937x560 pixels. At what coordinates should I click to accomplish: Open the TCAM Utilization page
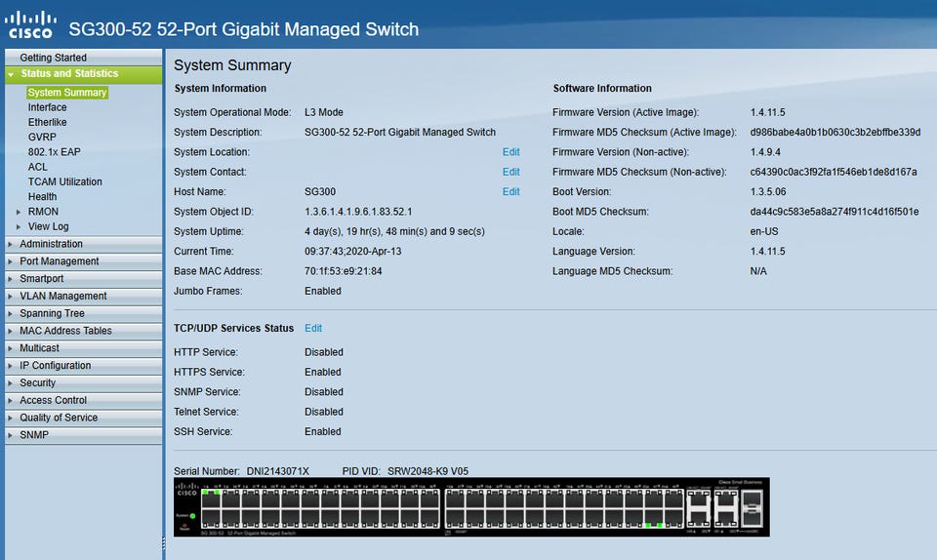(64, 182)
